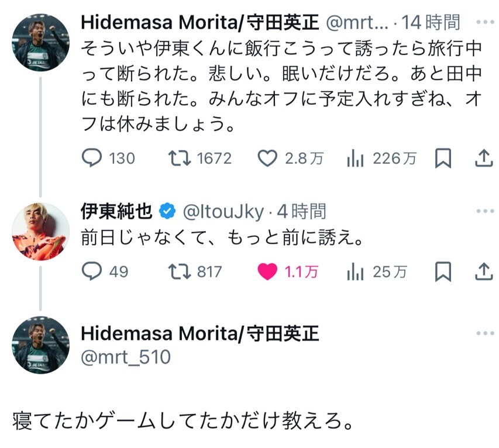Retweet Morita's tweet with 1672 retweets
Image resolution: width=499 pixels, height=448 pixels.
[x=199, y=158]
